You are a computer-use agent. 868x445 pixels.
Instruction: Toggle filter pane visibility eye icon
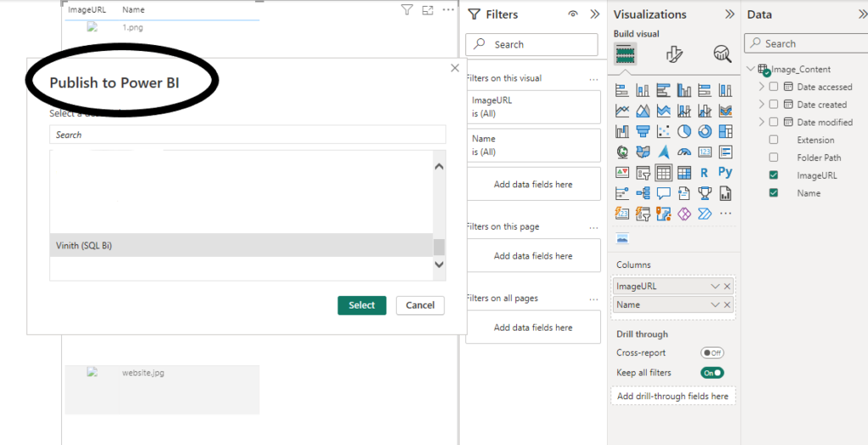tap(573, 14)
